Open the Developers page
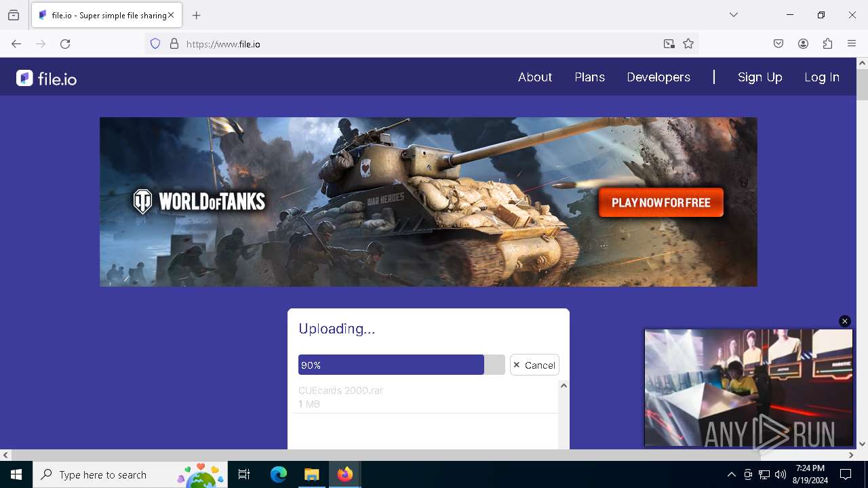This screenshot has width=868, height=488. pos(658,77)
